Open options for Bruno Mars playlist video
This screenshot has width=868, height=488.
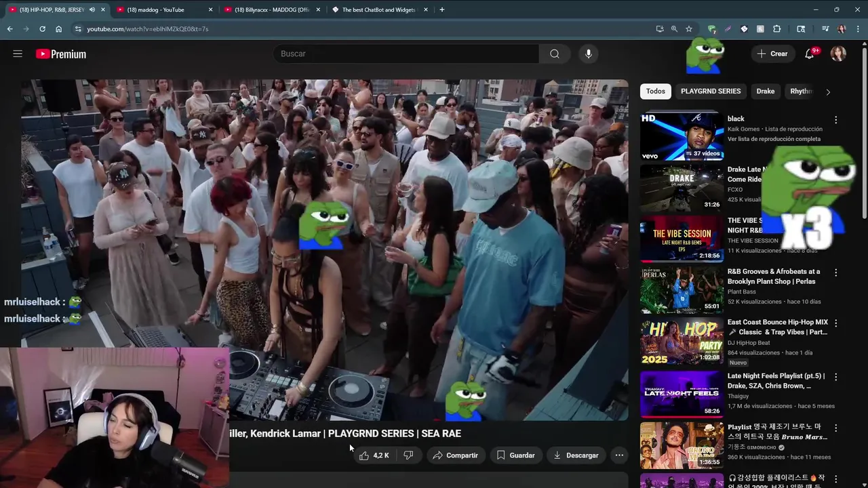[835, 428]
